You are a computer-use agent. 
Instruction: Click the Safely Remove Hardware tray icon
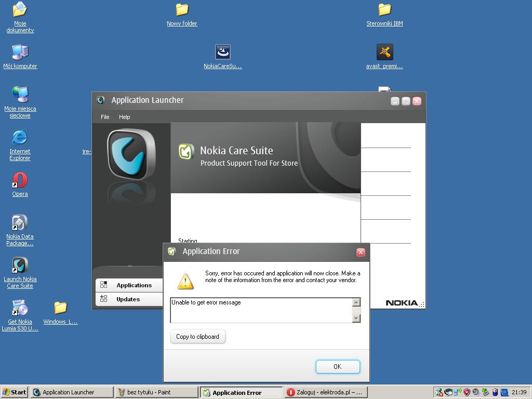[x=486, y=392]
